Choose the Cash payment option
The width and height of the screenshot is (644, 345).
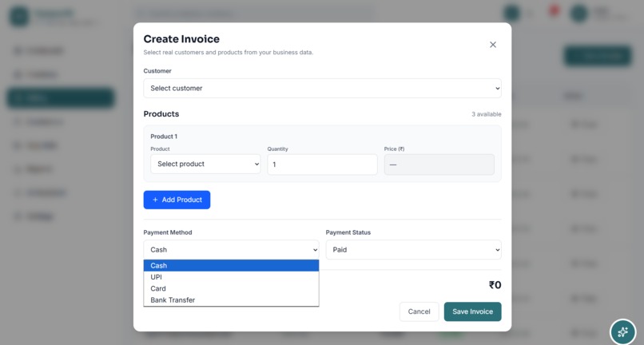click(x=231, y=265)
